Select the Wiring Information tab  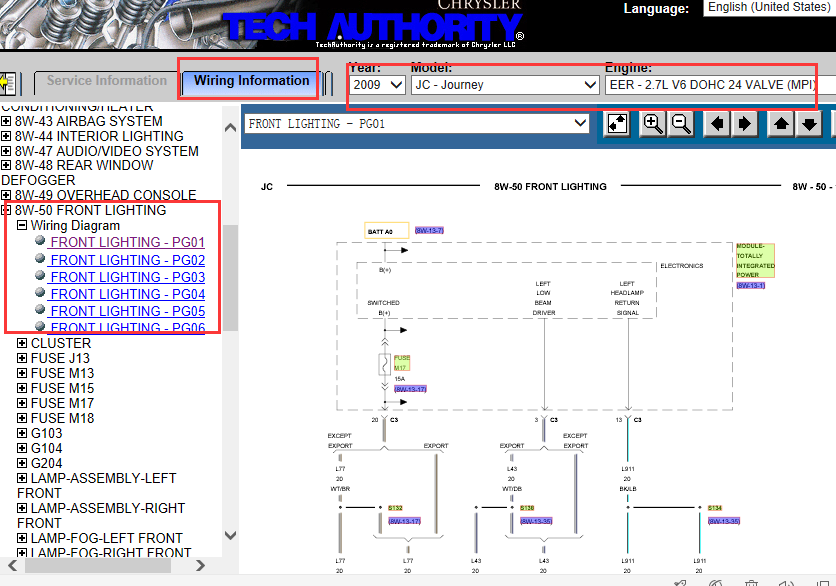251,81
